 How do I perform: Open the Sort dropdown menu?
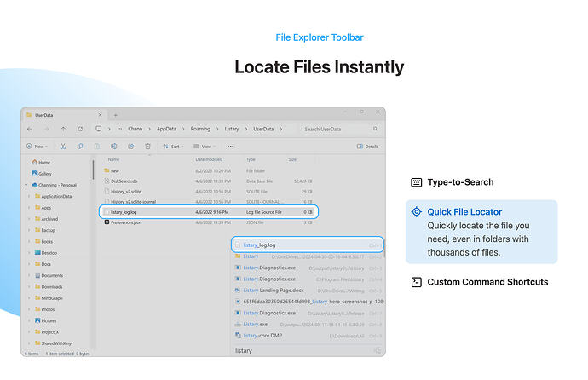pos(173,147)
